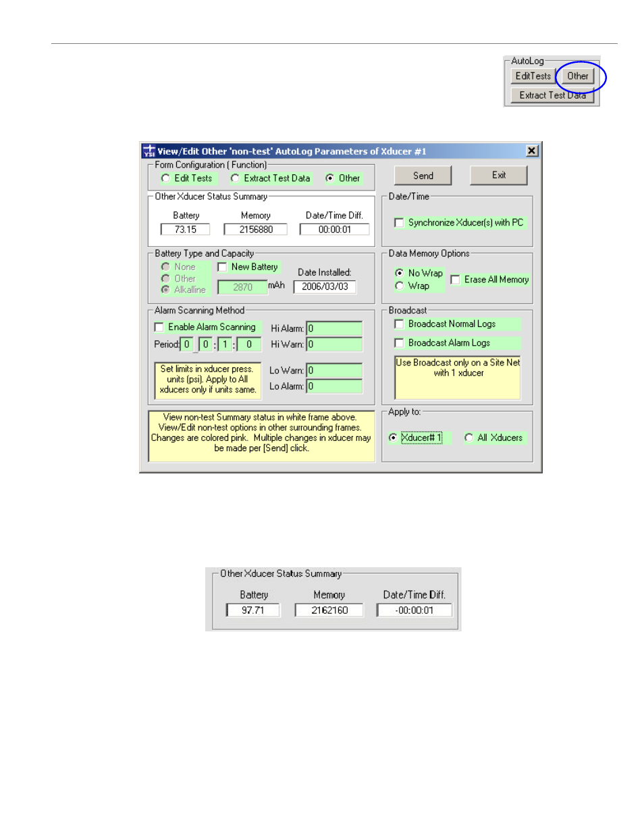The height and width of the screenshot is (834, 644).
Task: Check Broadcast Normal Logs
Action: tap(399, 324)
